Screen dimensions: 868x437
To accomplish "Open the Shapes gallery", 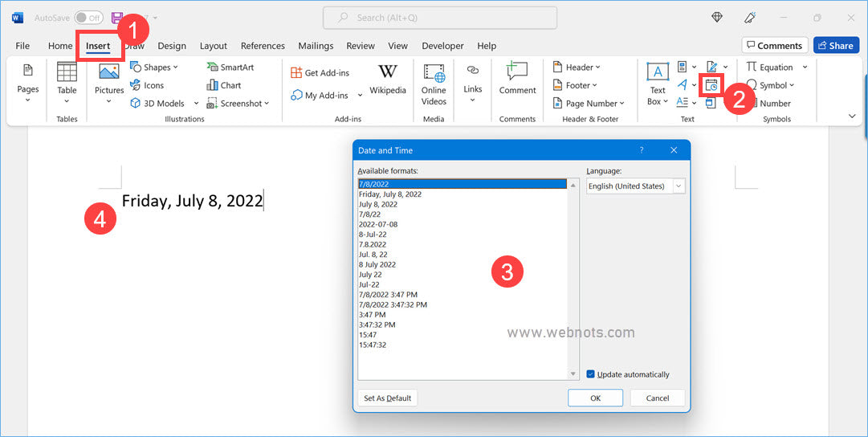I will tap(154, 67).
